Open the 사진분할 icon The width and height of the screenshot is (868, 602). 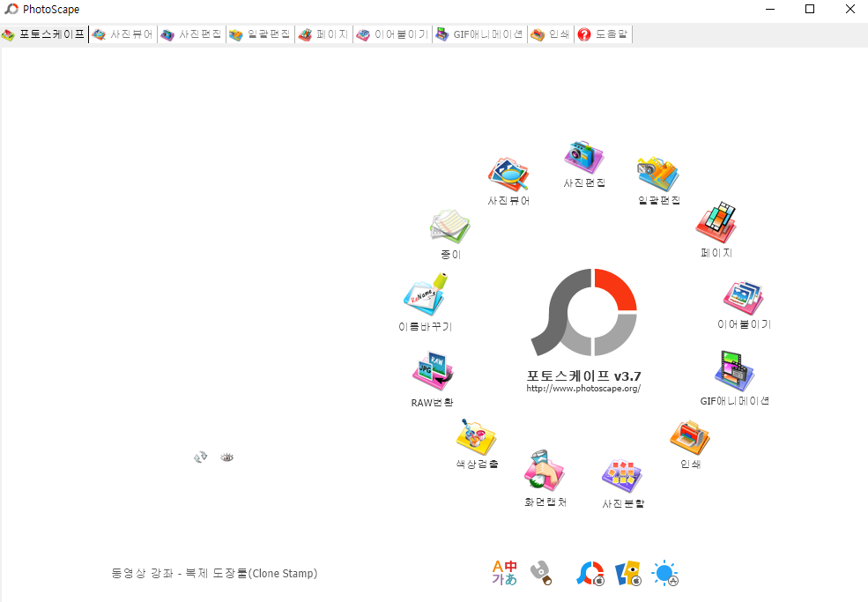(622, 476)
